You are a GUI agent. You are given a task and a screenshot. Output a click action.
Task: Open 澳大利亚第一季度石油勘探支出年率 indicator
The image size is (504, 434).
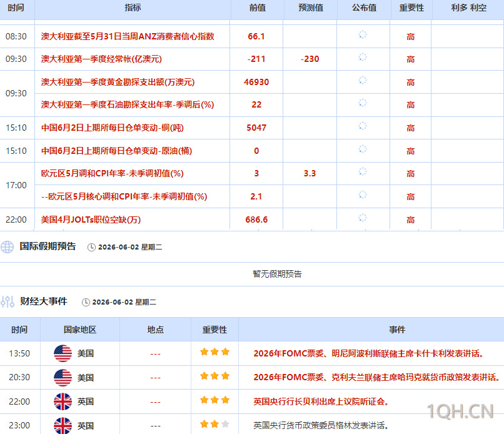(128, 104)
